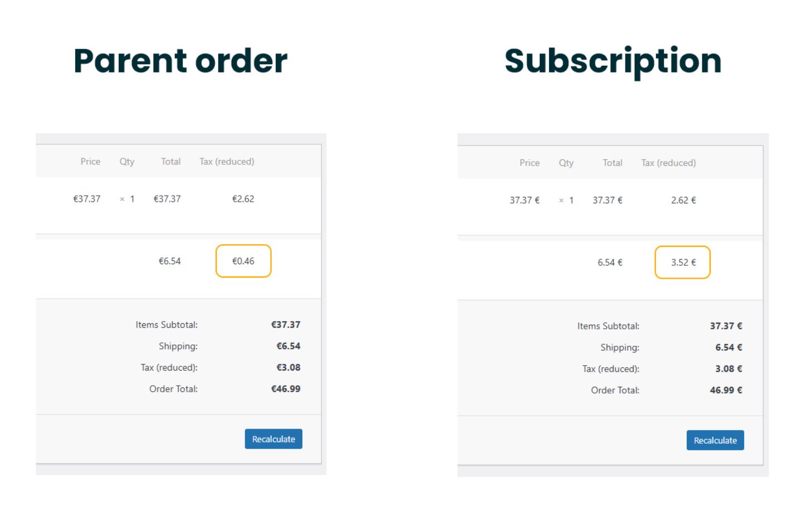Select highlighted 3.52 € shipping tax cell
The height and width of the screenshot is (510, 812).
[683, 262]
